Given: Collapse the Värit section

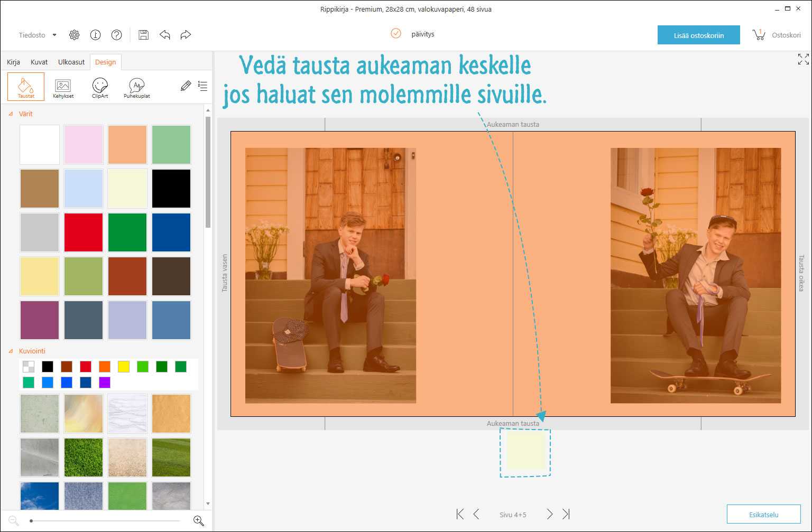Looking at the screenshot, I should 12,114.
